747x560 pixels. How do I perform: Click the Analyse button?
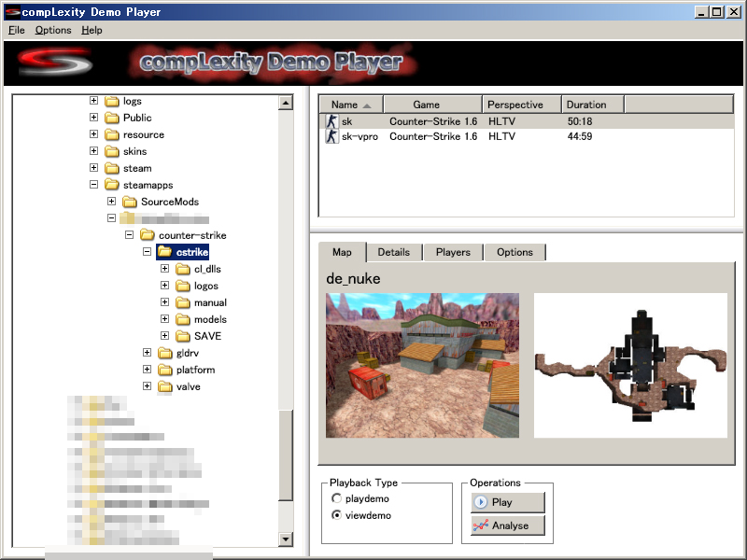(x=508, y=525)
